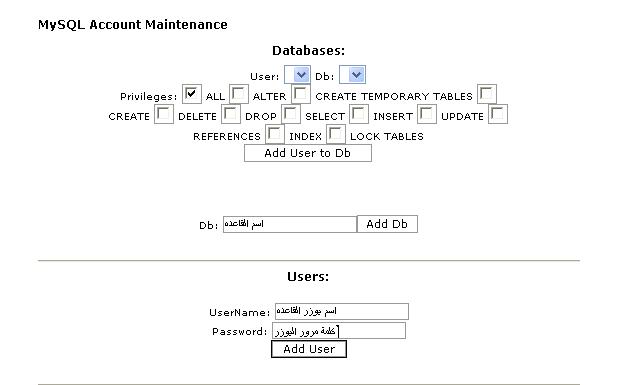The width and height of the screenshot is (626, 385).
Task: Click the Privileges: label
Action: [x=149, y=97]
